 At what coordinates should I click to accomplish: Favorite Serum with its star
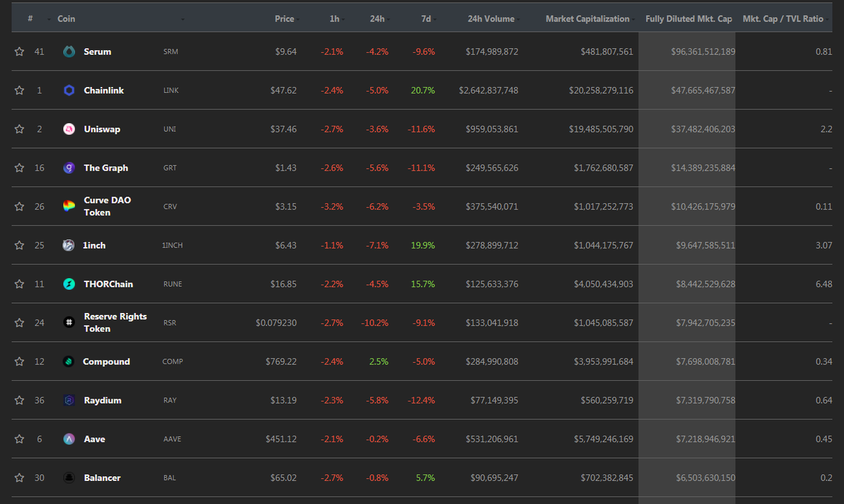(x=19, y=51)
